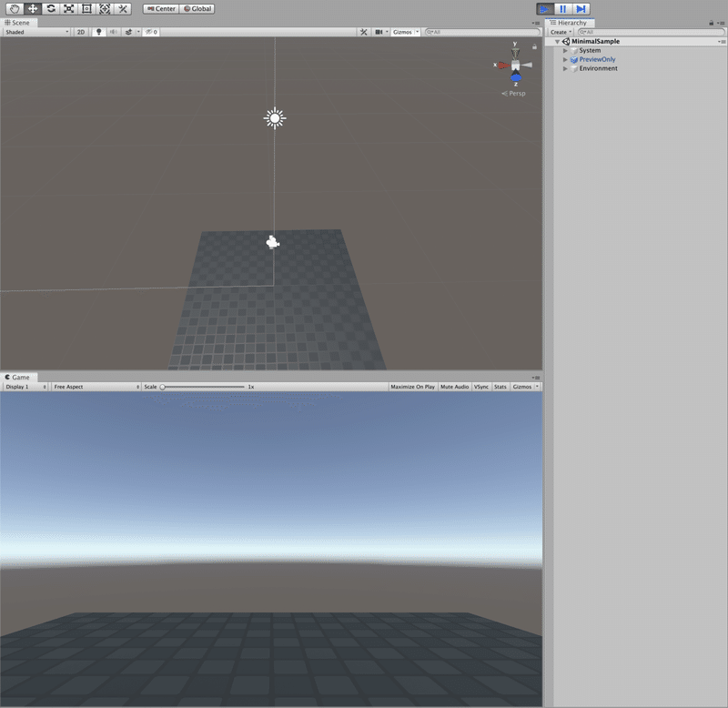Focus the Scene view search field
This screenshot has height=708, width=728.
click(483, 32)
